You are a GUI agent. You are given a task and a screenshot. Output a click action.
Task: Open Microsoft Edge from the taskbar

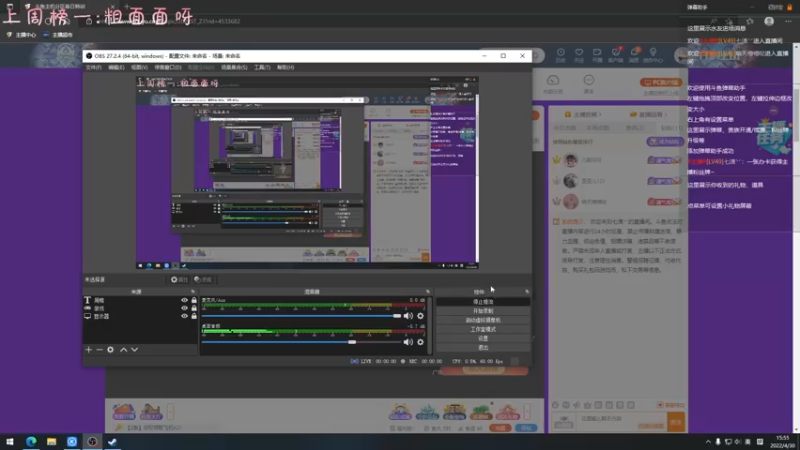[x=31, y=442]
